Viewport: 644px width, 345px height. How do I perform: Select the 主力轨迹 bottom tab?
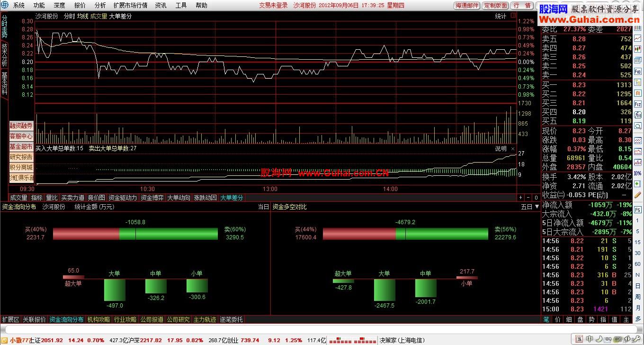pos(205,319)
